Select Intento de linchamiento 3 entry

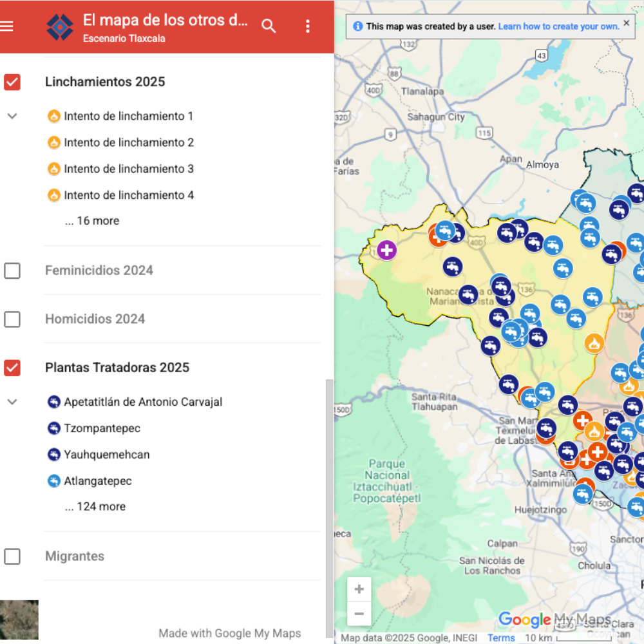129,169
